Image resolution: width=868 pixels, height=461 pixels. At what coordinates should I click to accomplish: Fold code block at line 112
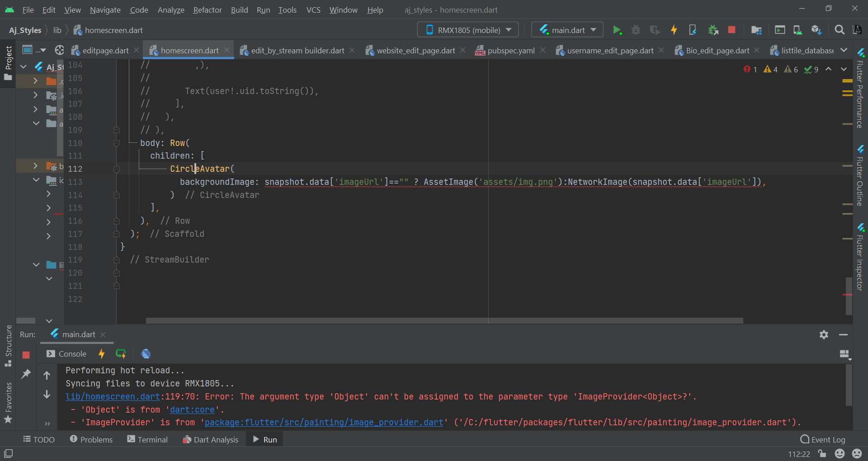click(116, 169)
